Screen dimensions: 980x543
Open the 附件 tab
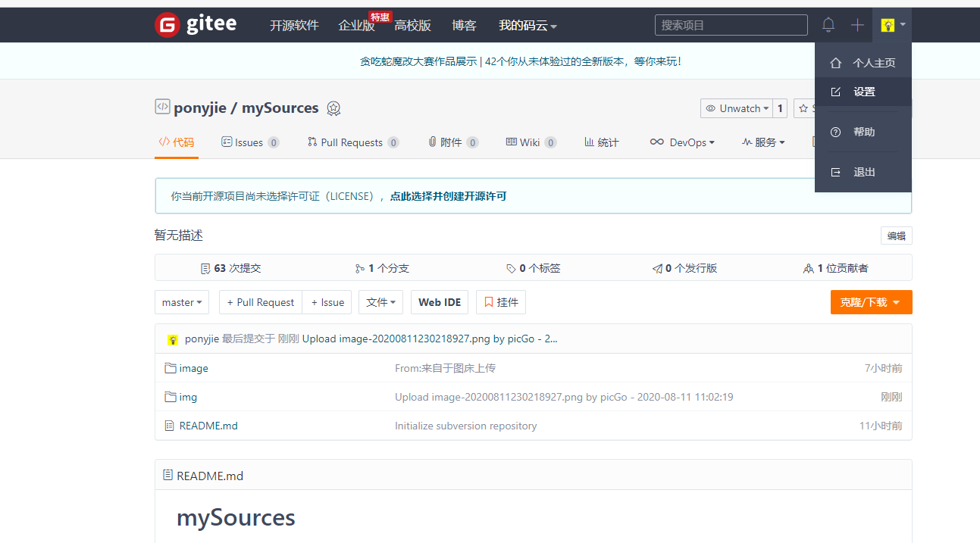click(x=452, y=142)
